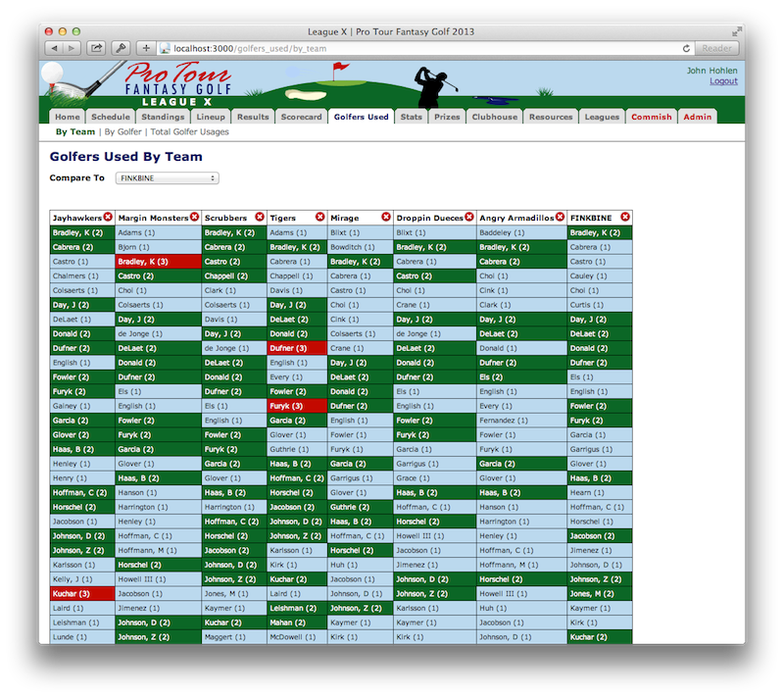The image size is (784, 698).
Task: Close the Angry Armadillos column
Action: [x=560, y=217]
